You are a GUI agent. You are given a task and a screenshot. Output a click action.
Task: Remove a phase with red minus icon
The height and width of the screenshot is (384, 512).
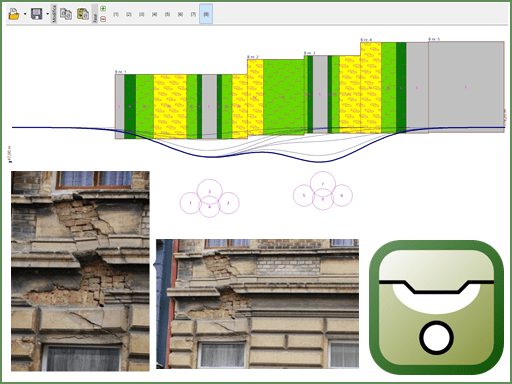coord(103,19)
